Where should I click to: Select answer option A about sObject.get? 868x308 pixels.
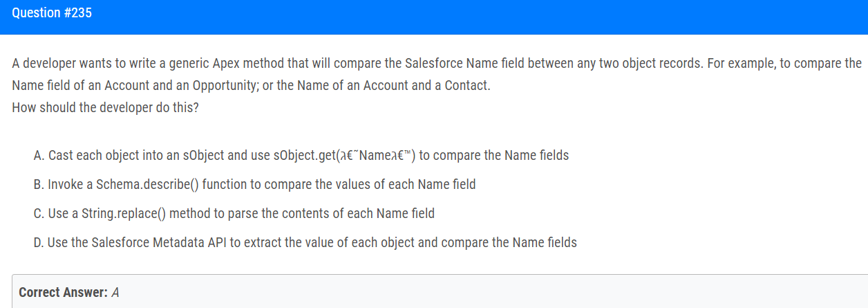pyautogui.click(x=301, y=156)
